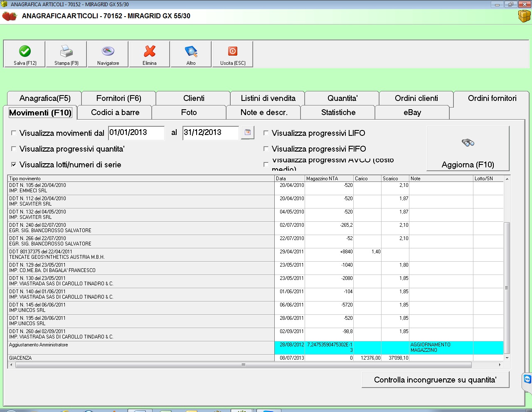The height and width of the screenshot is (412, 532).
Task: Click the Uscita (ESC) exit icon
Action: tap(233, 51)
